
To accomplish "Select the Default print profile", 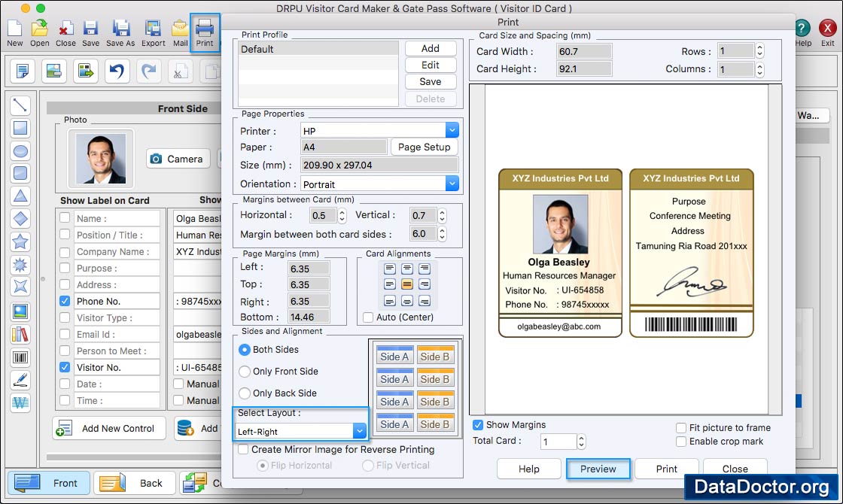I will point(318,49).
